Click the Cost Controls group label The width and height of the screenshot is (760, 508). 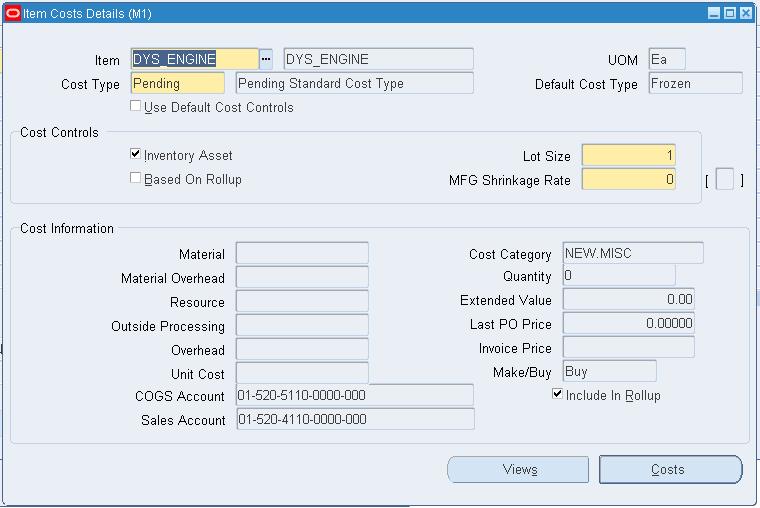pos(59,132)
